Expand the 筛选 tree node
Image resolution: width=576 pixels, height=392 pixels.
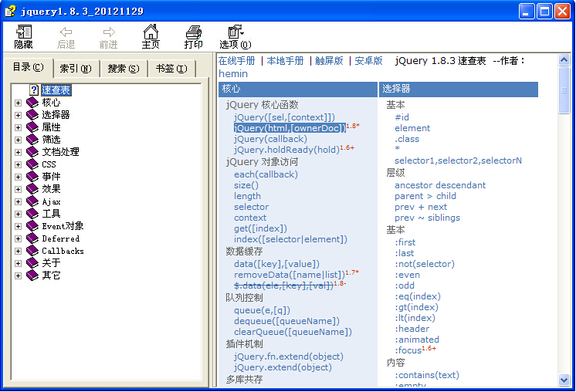tap(18, 140)
